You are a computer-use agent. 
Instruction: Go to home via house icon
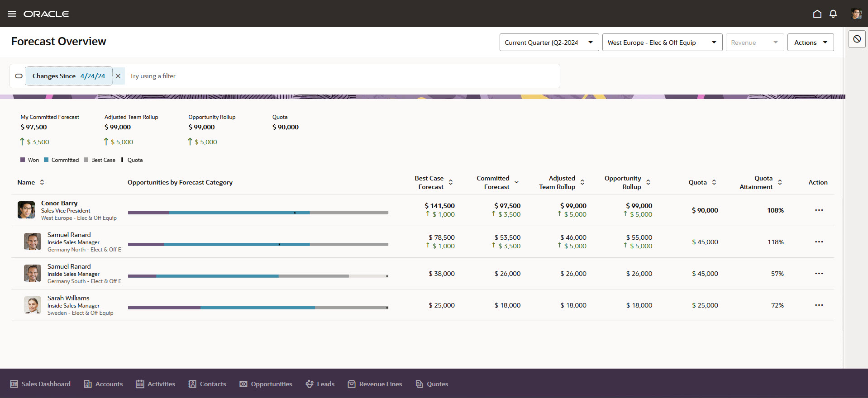tap(817, 14)
